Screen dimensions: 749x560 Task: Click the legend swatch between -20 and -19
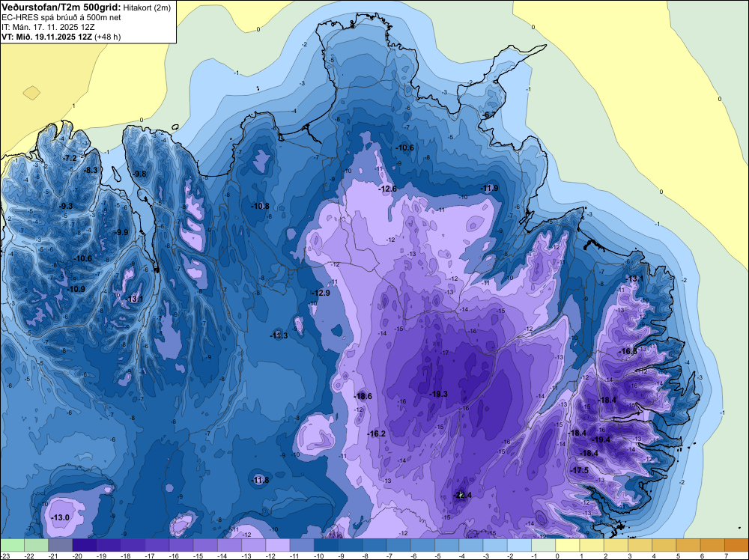[x=85, y=545]
